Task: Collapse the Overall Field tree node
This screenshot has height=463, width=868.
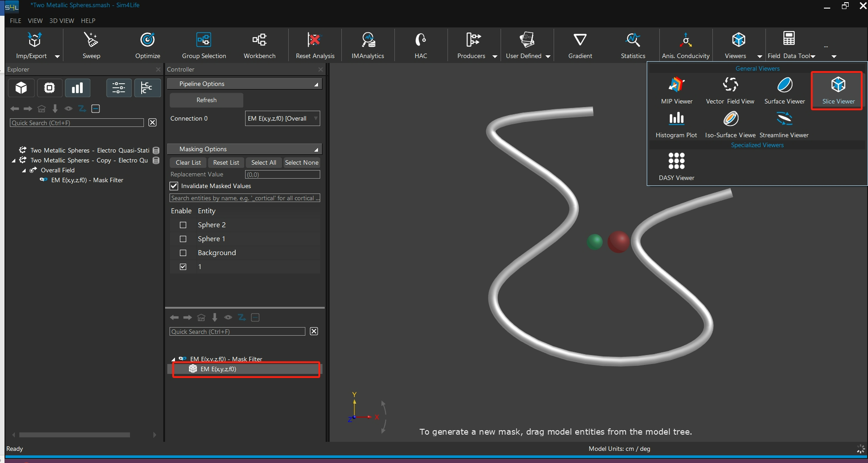Action: [x=24, y=171]
